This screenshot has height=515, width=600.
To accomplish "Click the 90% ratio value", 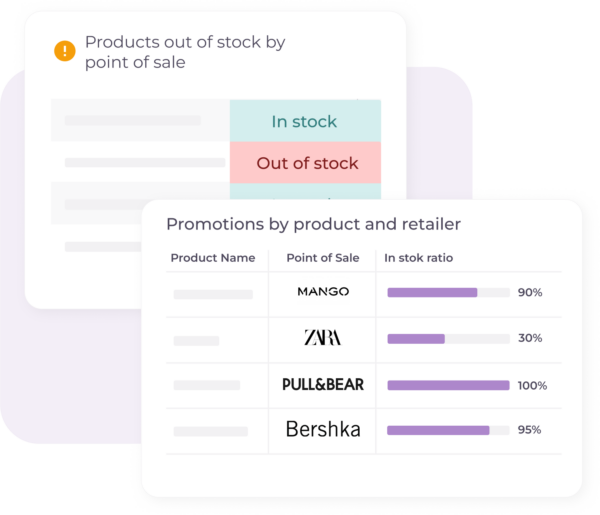I will click(530, 292).
